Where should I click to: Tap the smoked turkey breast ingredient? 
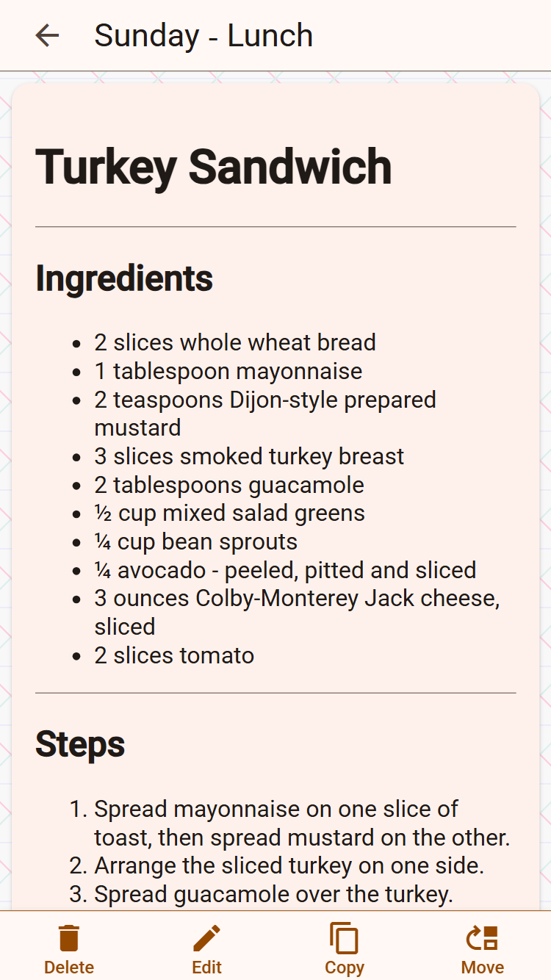[x=249, y=456]
